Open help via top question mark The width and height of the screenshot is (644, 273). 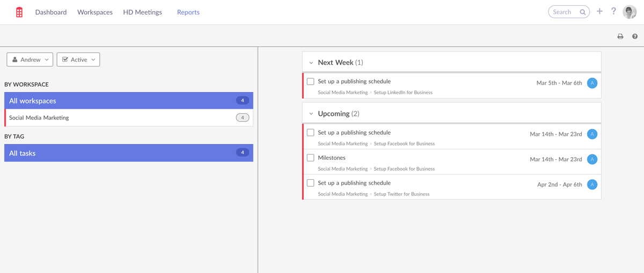613,11
